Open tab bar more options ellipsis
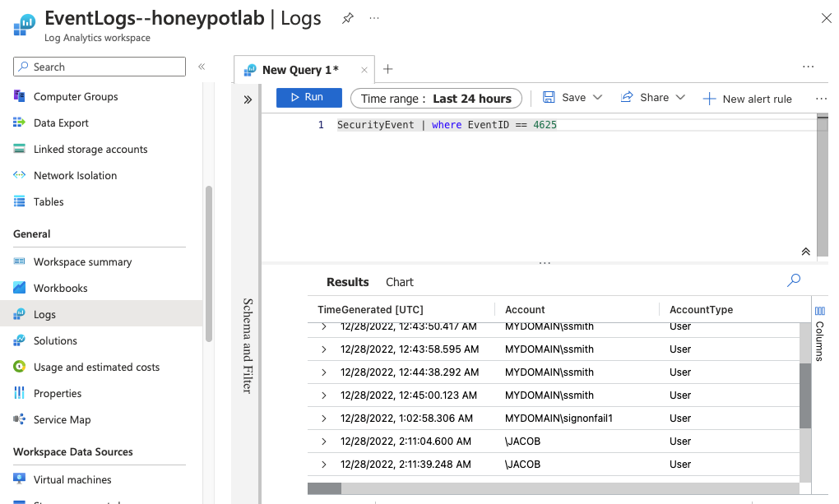The image size is (839, 504). pyautogui.click(x=808, y=67)
